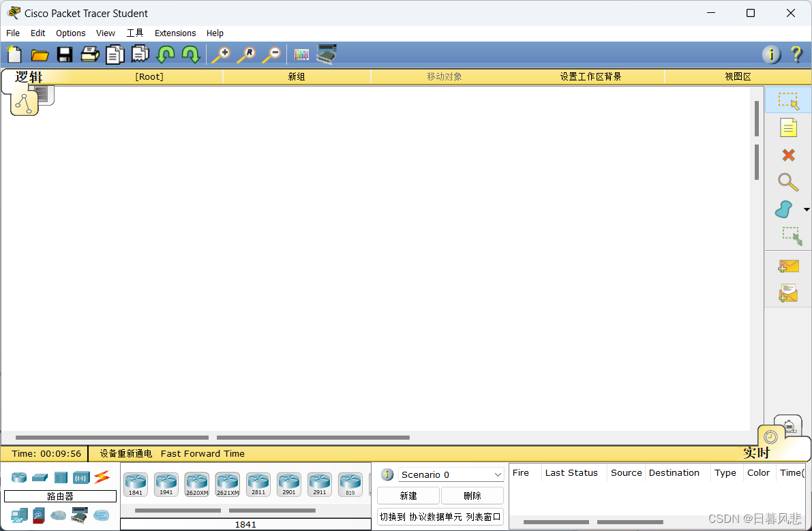The height and width of the screenshot is (531, 812).
Task: Open the Scenario 0 dropdown
Action: point(451,474)
